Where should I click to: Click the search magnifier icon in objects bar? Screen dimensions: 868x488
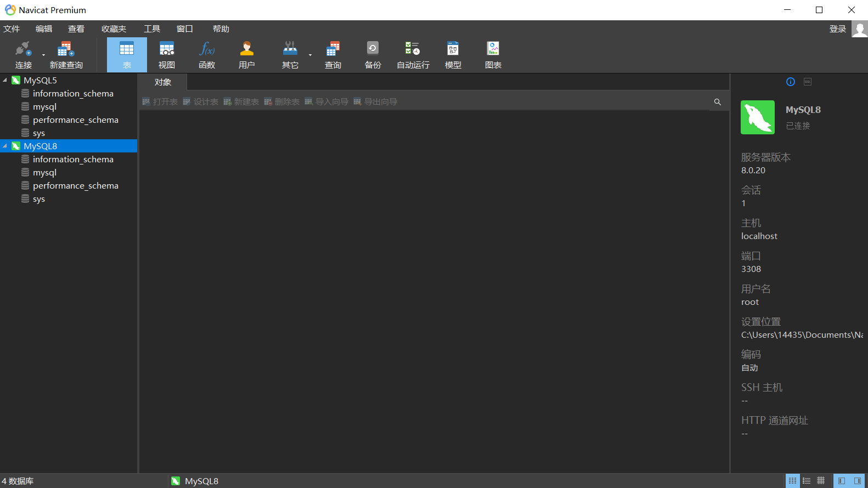(717, 102)
